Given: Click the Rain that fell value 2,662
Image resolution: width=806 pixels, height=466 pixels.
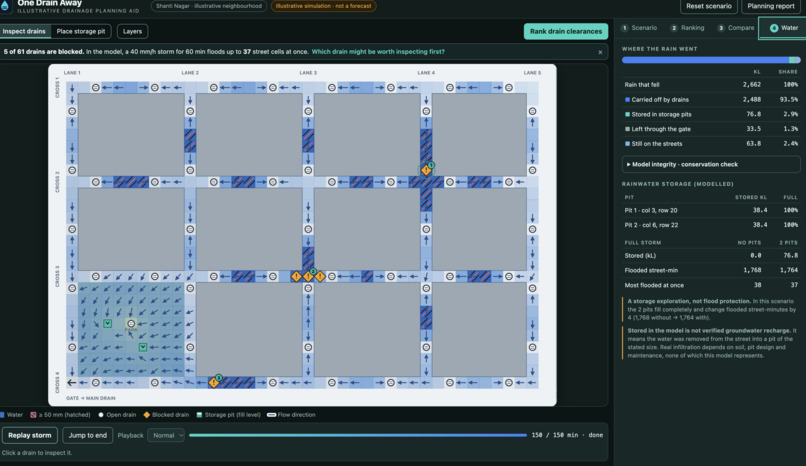Looking at the screenshot, I should (752, 85).
